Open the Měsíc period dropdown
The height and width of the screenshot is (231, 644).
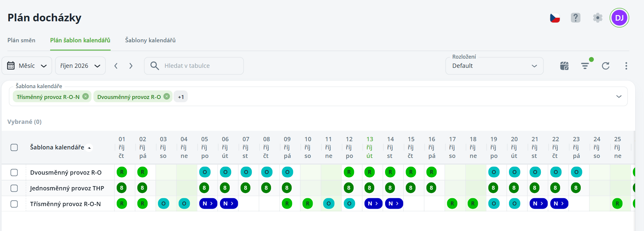[x=27, y=66]
